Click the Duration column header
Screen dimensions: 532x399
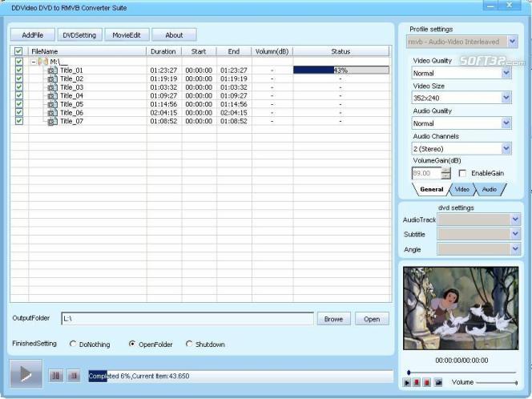coord(163,51)
